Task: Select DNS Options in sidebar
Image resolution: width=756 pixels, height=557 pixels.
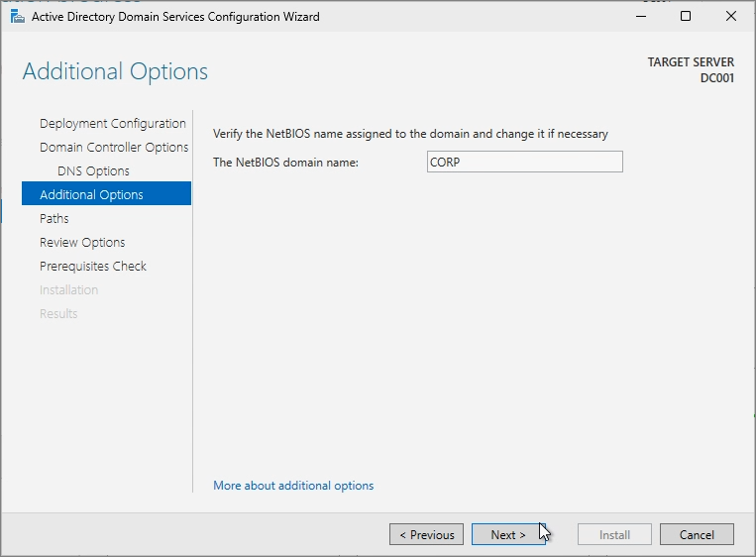Action: point(93,170)
